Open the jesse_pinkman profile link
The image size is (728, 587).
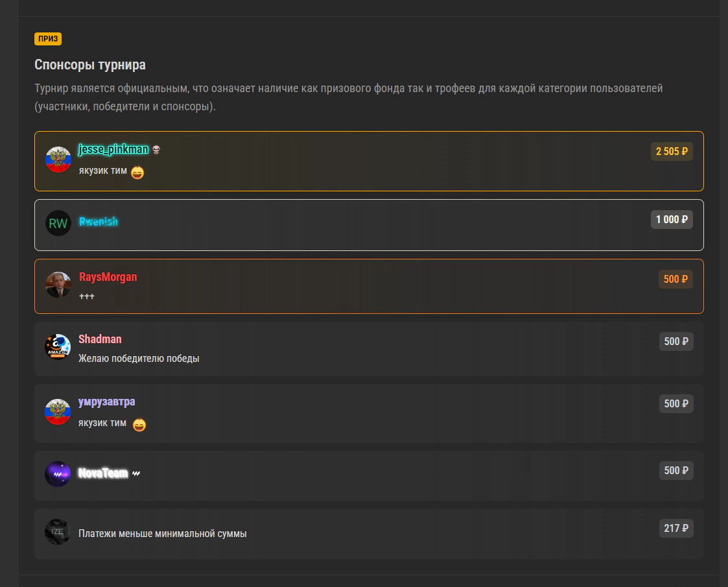pos(113,150)
